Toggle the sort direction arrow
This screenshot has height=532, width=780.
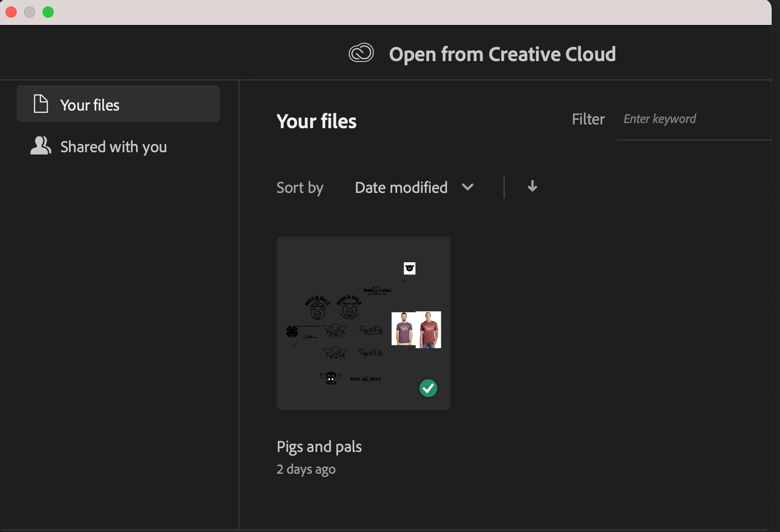pos(532,186)
